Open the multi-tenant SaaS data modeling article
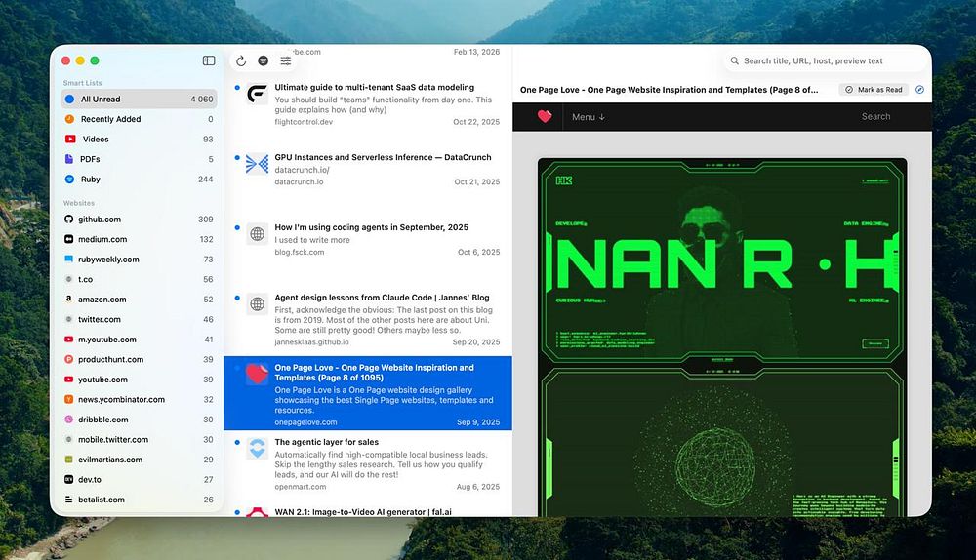The image size is (976, 560). pyautogui.click(x=368, y=104)
